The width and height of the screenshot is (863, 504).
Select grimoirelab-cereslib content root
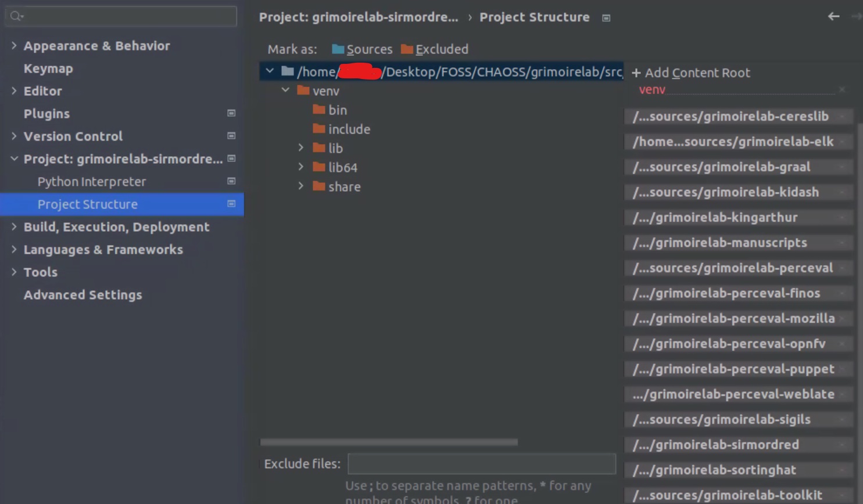[x=738, y=116]
